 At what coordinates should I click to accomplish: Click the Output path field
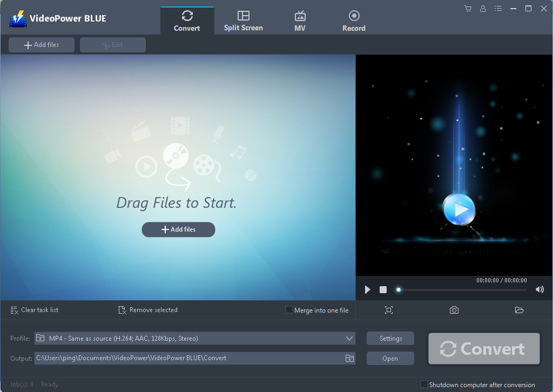[x=190, y=358]
